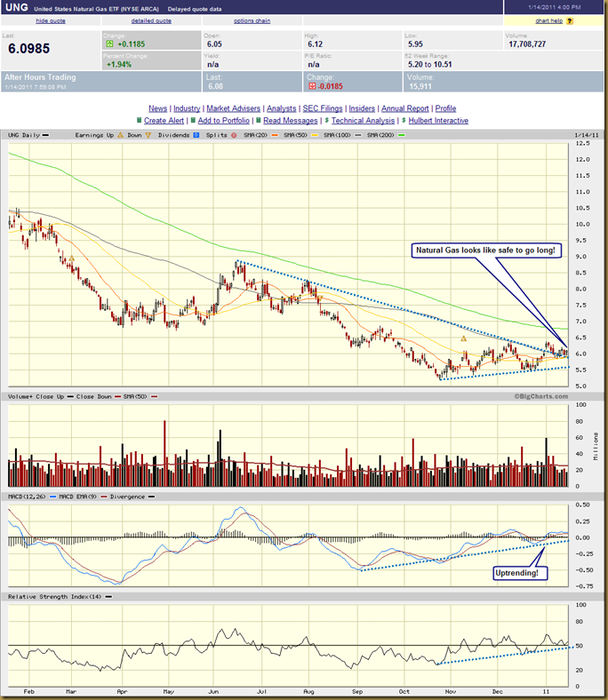The image size is (608, 700).
Task: Open the Insiders link
Action: coord(362,108)
